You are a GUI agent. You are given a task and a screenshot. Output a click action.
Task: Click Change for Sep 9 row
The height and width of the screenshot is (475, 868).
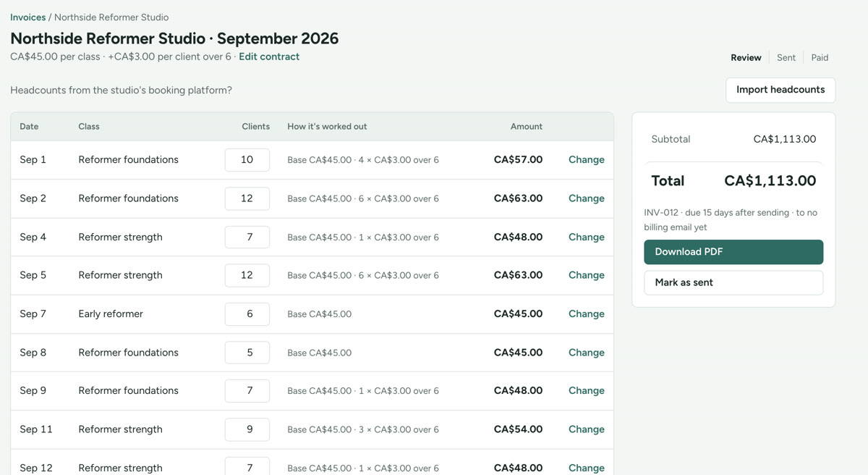pos(586,391)
